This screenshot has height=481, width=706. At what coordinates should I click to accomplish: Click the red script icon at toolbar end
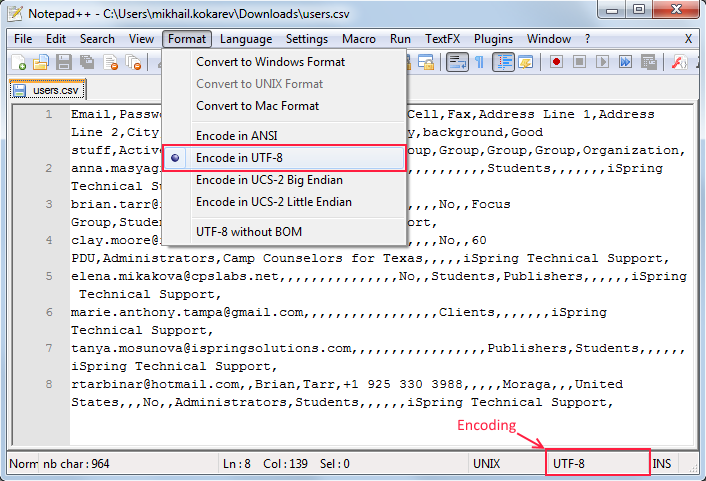[x=679, y=62]
